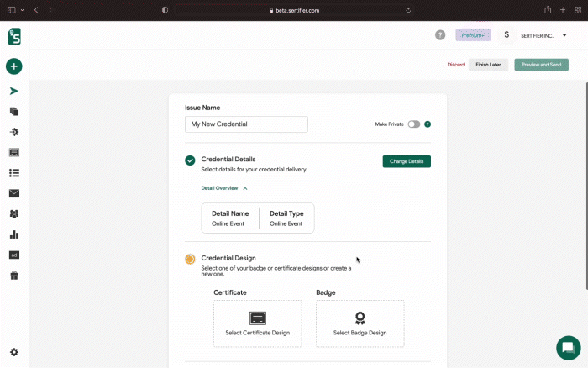Open the bar chart analytics icon in sidebar
588x368 pixels.
pyautogui.click(x=14, y=234)
